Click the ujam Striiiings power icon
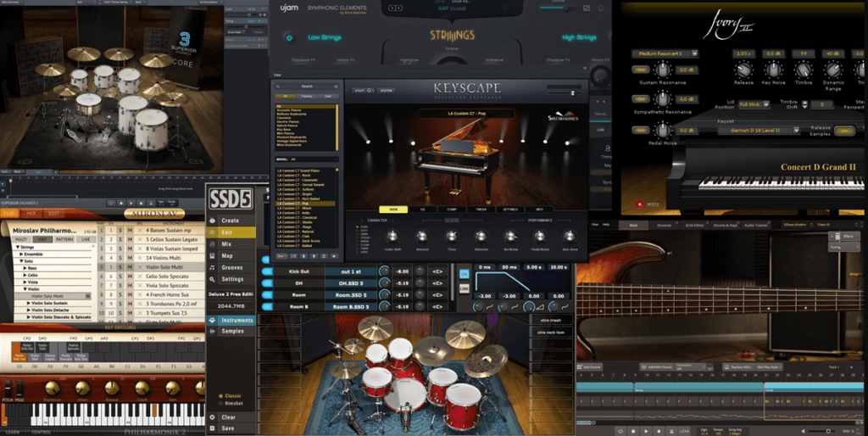This screenshot has height=436, width=868. click(x=288, y=37)
